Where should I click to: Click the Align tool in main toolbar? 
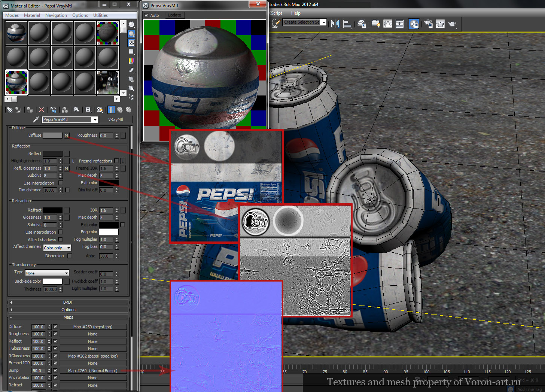[348, 24]
